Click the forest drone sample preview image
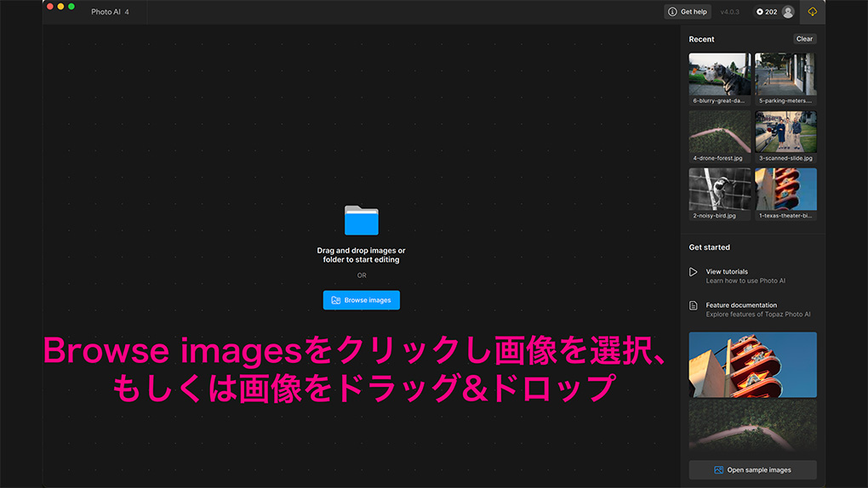 (x=752, y=426)
